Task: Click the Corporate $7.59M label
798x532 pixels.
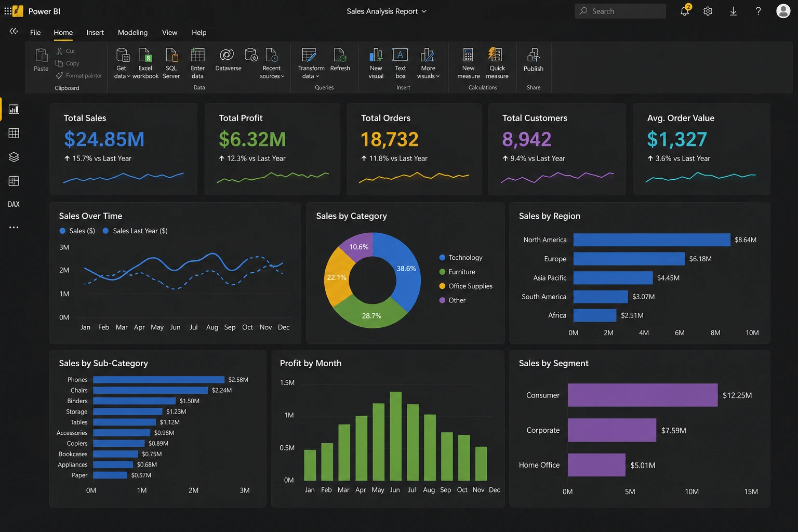Action: (673, 430)
